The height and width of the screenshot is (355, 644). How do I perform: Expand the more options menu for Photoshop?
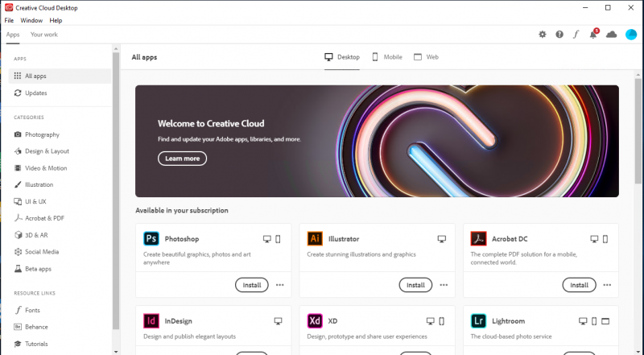pos(279,285)
